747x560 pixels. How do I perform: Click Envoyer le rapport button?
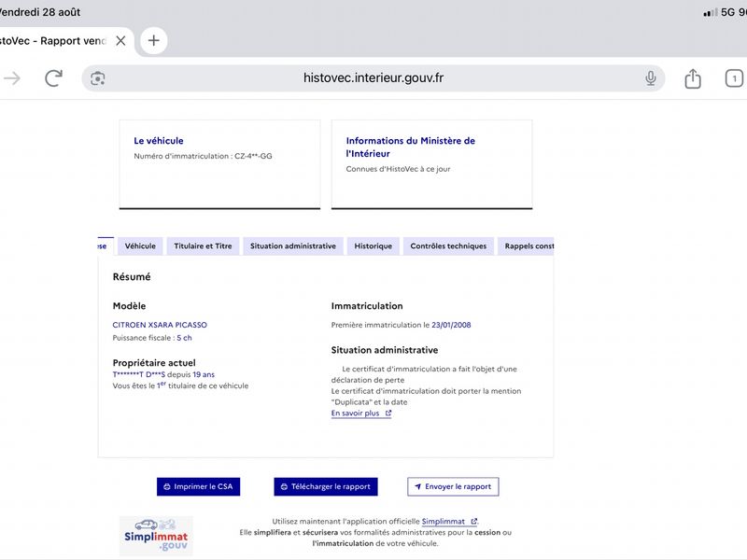pos(453,486)
